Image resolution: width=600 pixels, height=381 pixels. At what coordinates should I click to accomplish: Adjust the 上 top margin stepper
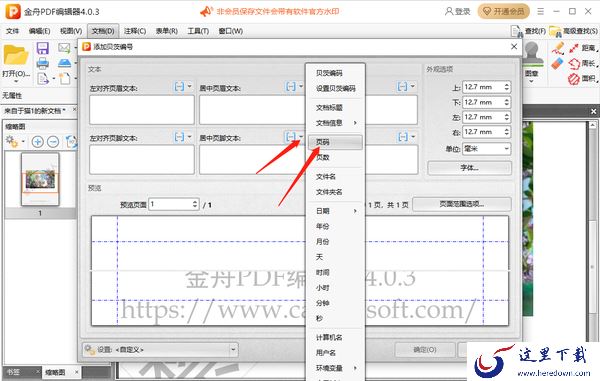pyautogui.click(x=507, y=87)
